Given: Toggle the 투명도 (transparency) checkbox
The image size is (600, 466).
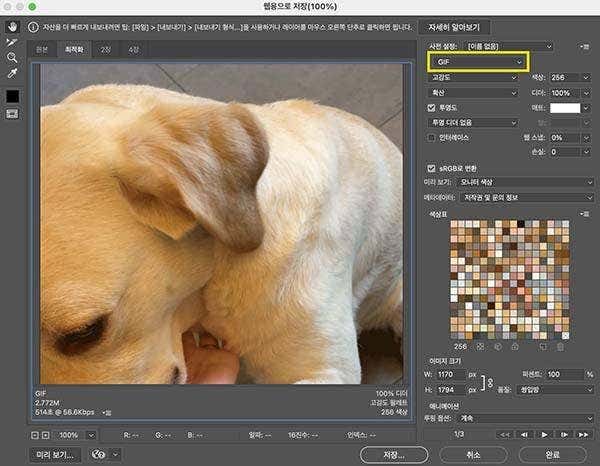Looking at the screenshot, I should pyautogui.click(x=432, y=107).
